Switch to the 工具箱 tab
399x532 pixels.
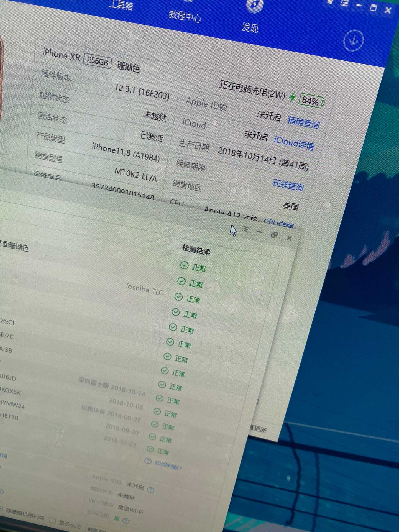click(x=121, y=5)
